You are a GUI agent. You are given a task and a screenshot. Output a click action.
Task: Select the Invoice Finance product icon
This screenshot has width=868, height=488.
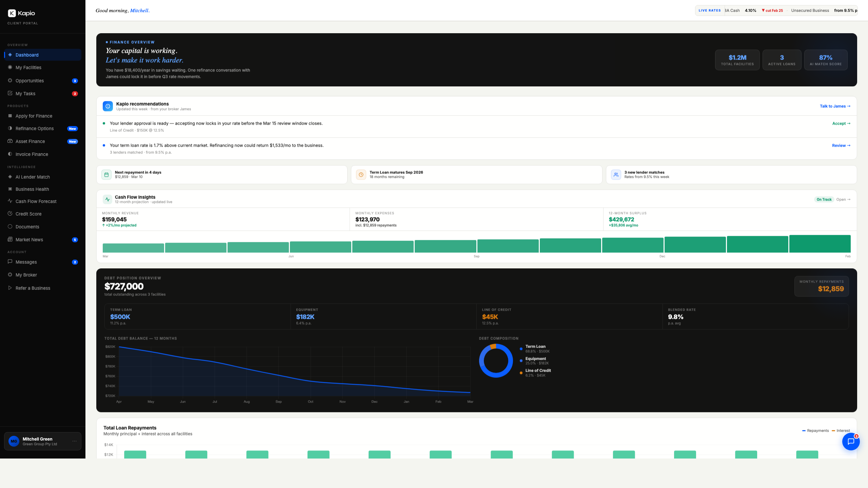point(10,154)
